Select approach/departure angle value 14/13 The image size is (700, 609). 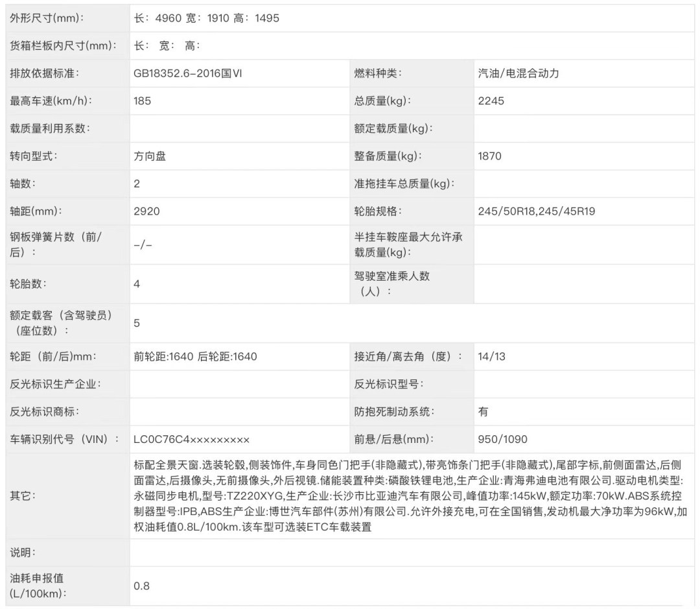coord(491,356)
